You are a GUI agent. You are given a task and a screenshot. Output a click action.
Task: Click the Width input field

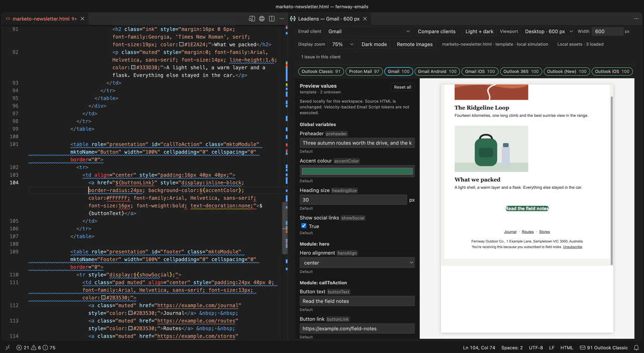click(x=607, y=31)
